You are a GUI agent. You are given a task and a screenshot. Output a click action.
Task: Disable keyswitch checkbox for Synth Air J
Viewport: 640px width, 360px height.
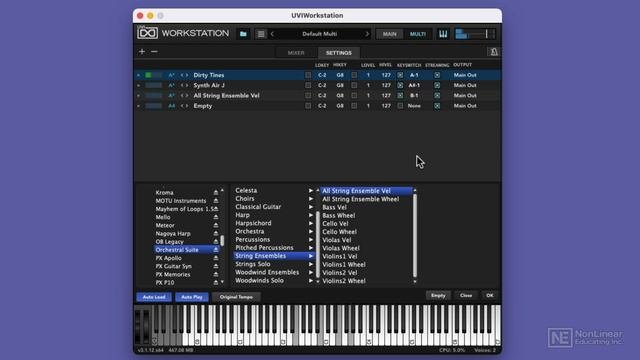400,85
